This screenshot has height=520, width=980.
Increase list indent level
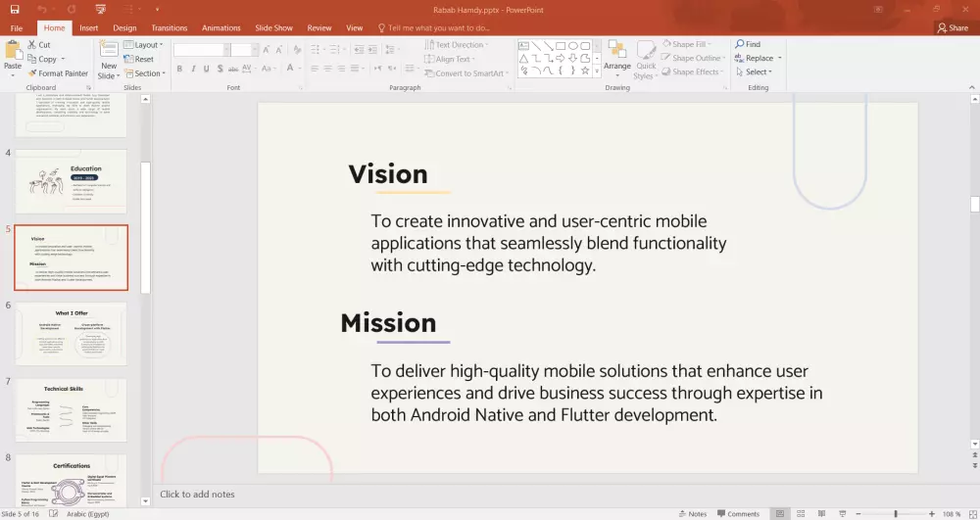pyautogui.click(x=372, y=49)
